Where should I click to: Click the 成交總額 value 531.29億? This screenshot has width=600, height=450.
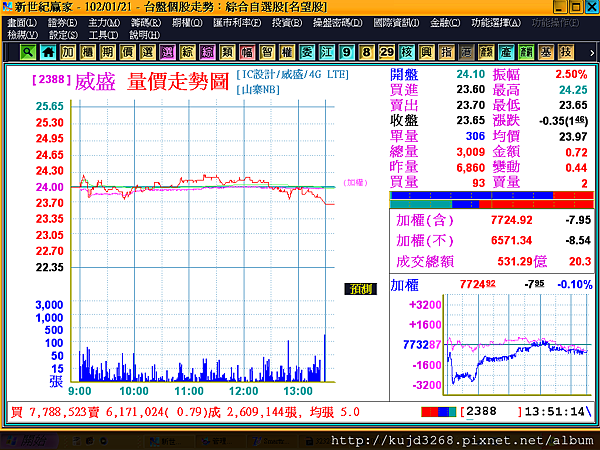coord(522,261)
